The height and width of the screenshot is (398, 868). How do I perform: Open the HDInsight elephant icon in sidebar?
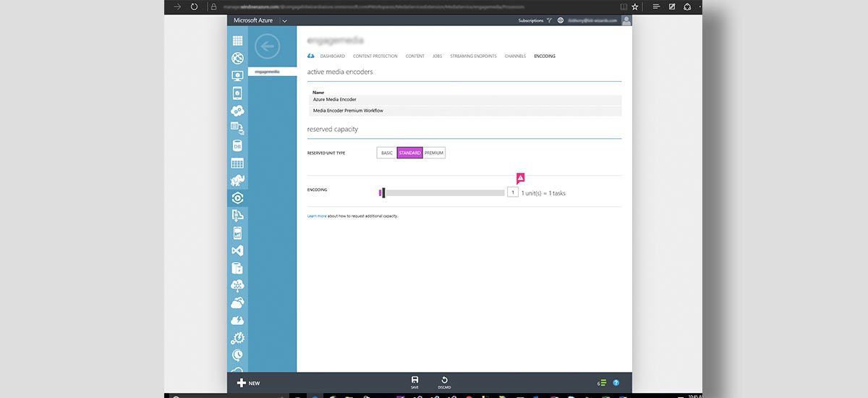pyautogui.click(x=237, y=180)
